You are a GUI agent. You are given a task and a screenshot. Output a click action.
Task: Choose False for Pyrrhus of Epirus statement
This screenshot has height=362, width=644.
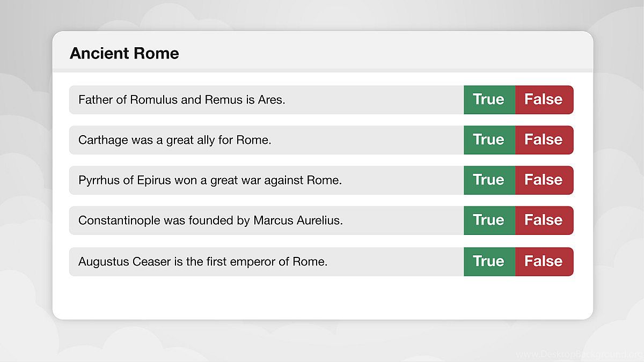pyautogui.click(x=544, y=180)
